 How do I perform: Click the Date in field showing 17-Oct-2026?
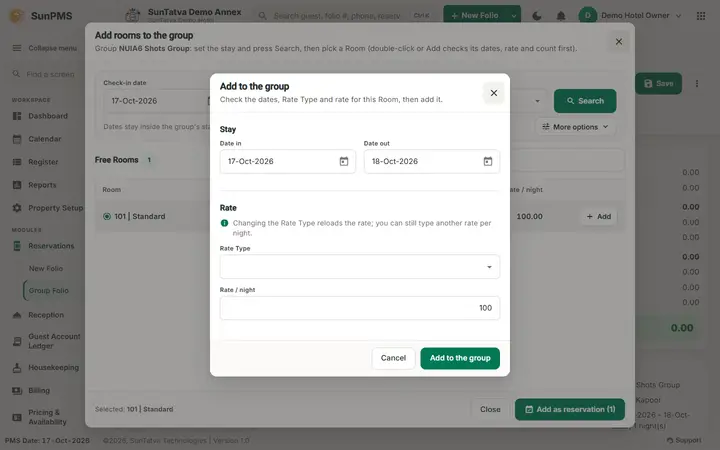click(x=287, y=161)
